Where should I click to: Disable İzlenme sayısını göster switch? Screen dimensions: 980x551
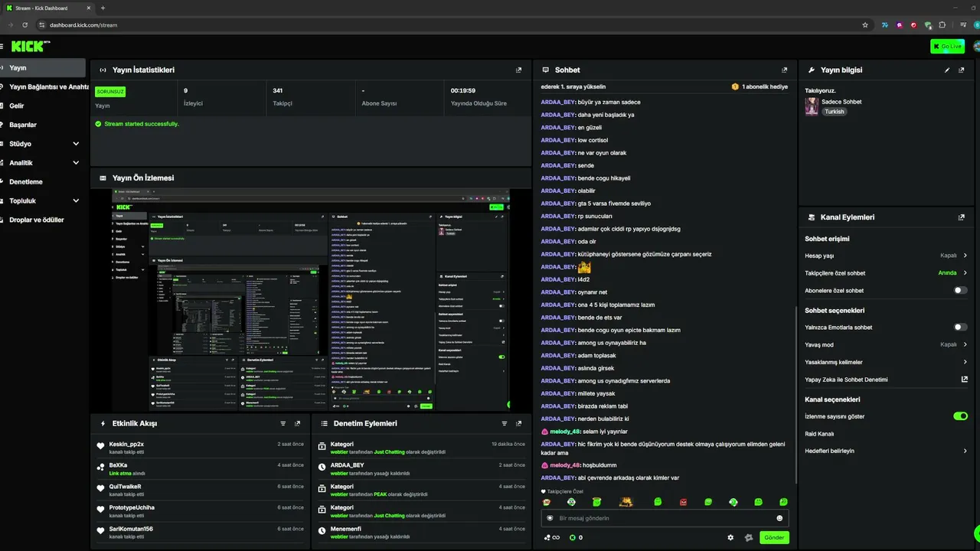tap(960, 416)
